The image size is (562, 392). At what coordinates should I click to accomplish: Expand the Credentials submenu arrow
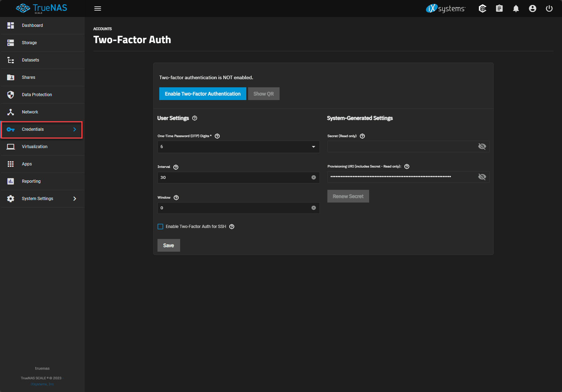(x=75, y=129)
